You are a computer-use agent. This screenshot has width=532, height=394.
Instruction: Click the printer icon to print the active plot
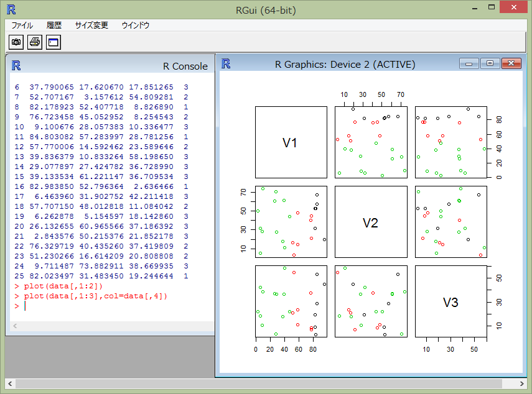[34, 42]
